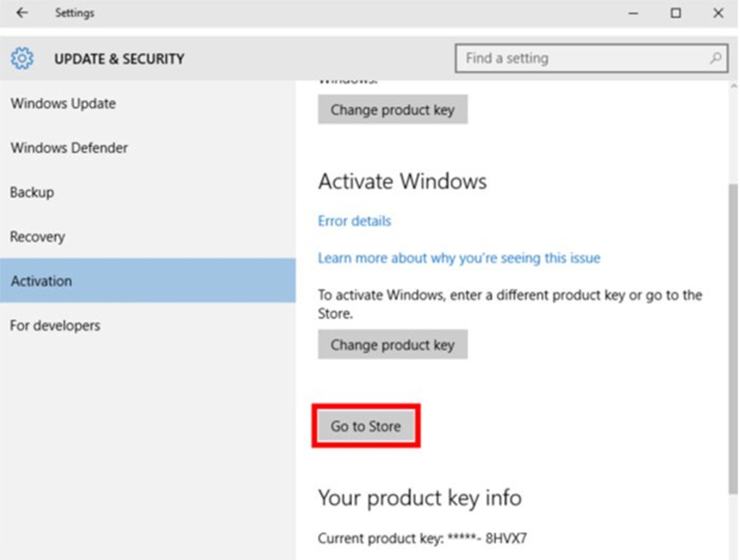Viewport: 740px width, 560px height.
Task: Click Learn more about why you're seeing this issue
Action: (x=459, y=258)
